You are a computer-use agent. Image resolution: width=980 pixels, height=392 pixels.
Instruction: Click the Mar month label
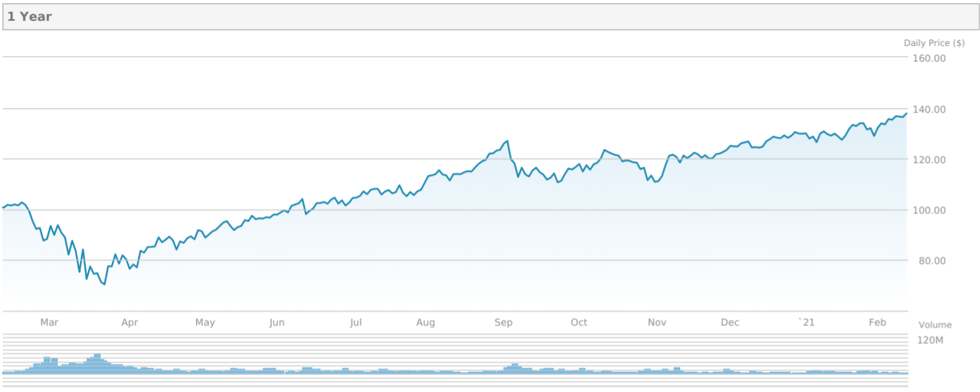point(49,322)
